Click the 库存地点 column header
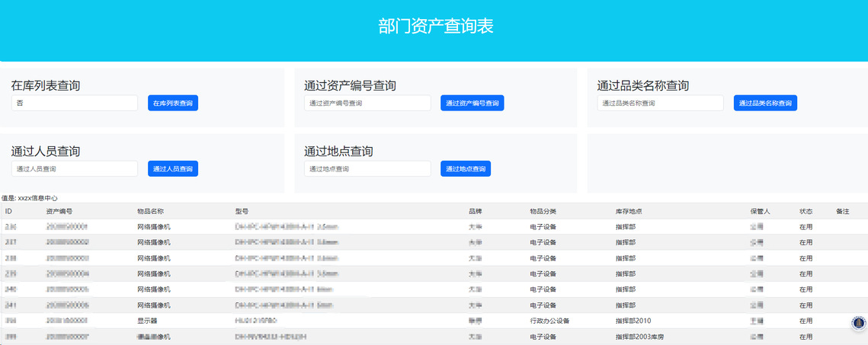868x345 pixels. coord(629,211)
